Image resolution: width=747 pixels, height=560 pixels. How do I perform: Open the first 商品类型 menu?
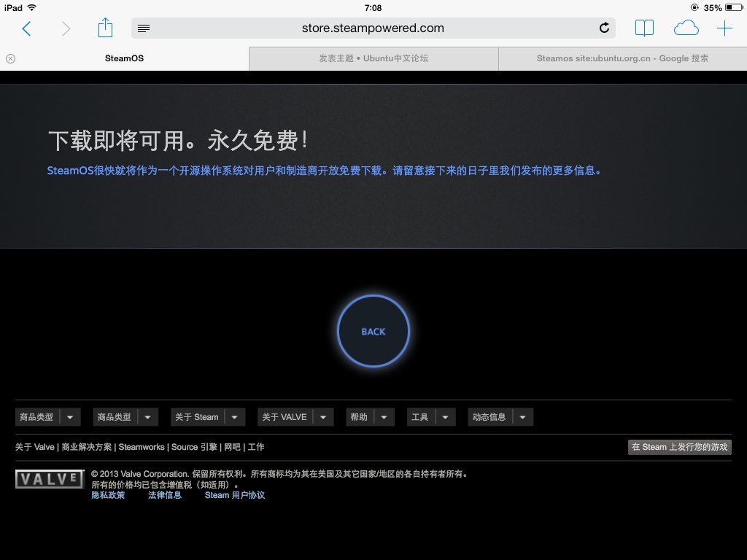(36, 417)
